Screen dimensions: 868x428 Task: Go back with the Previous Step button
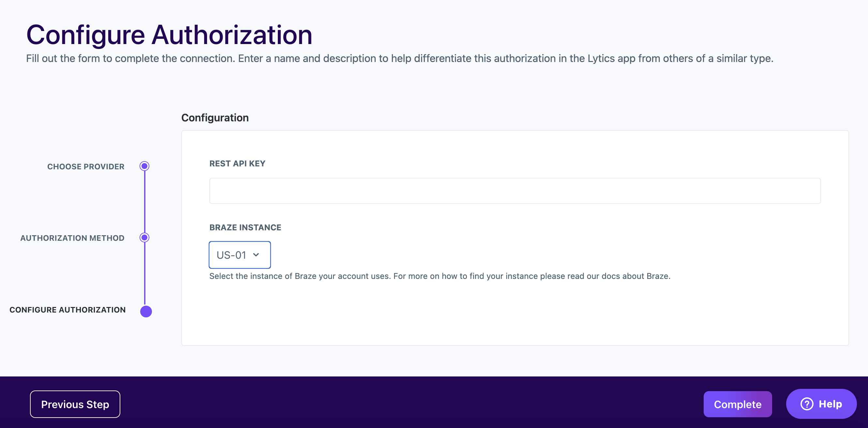[x=75, y=404]
